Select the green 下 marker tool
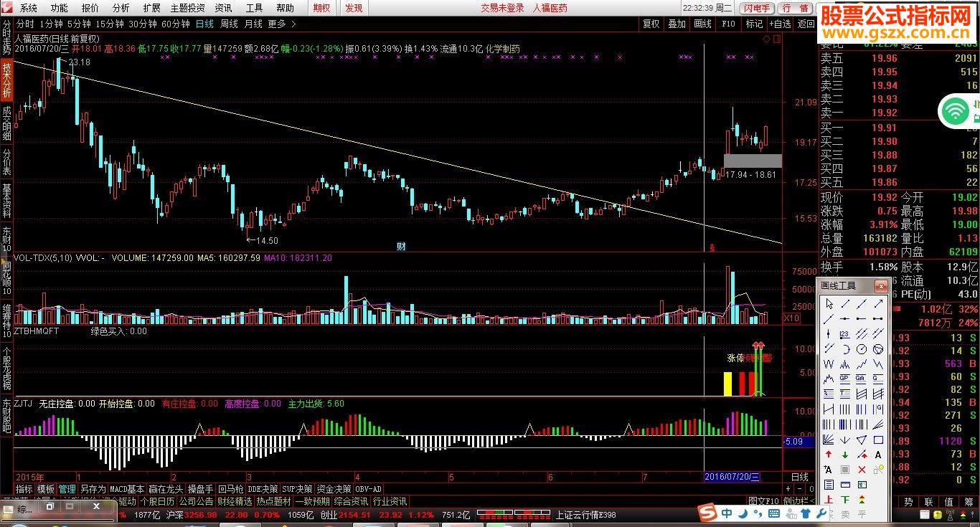980x527 pixels. click(845, 499)
